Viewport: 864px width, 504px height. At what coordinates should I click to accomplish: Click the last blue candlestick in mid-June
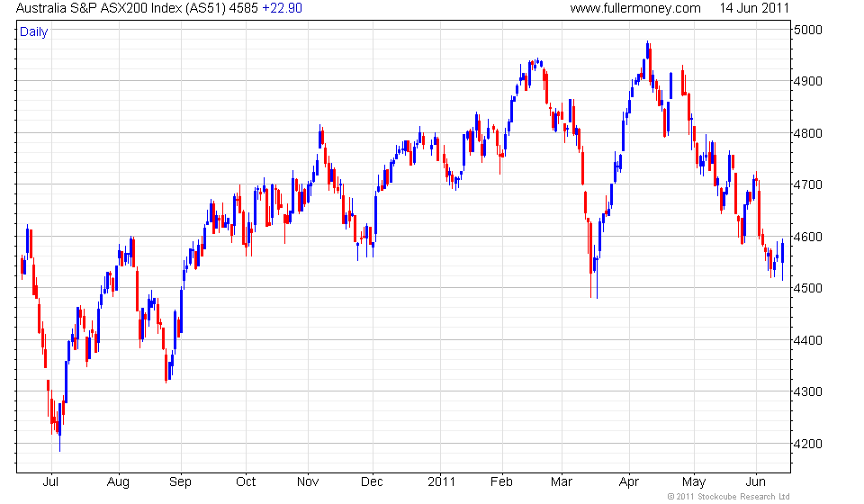782,259
